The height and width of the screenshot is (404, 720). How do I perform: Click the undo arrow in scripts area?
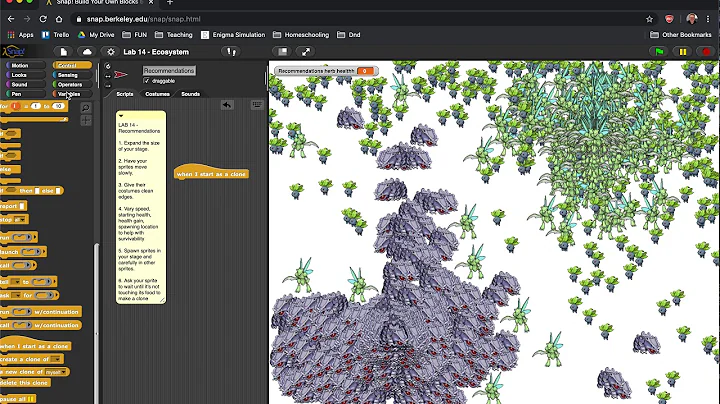(227, 105)
